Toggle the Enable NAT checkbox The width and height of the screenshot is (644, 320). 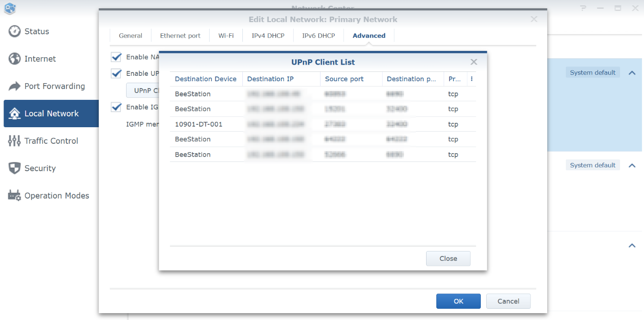(x=116, y=57)
